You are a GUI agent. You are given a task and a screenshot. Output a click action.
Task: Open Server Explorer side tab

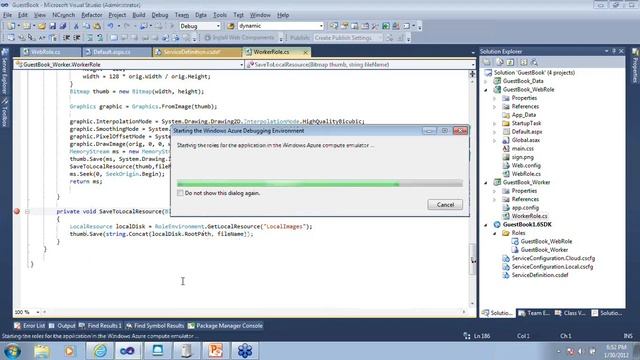point(4,72)
